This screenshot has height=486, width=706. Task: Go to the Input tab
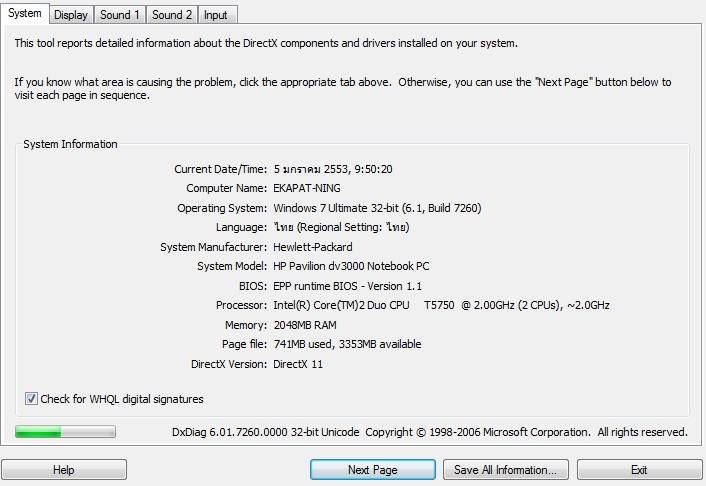tap(216, 15)
